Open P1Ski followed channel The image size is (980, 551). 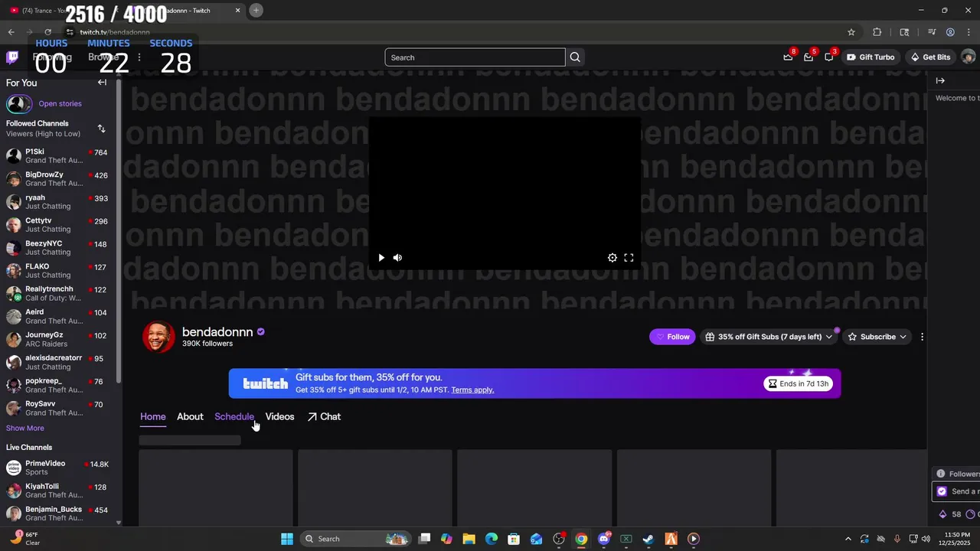click(x=58, y=156)
